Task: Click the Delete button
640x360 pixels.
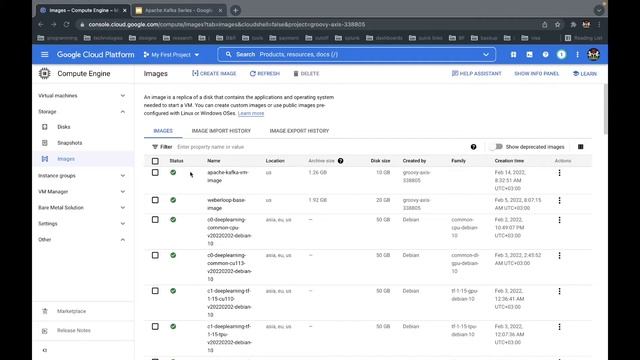Action: click(x=306, y=73)
